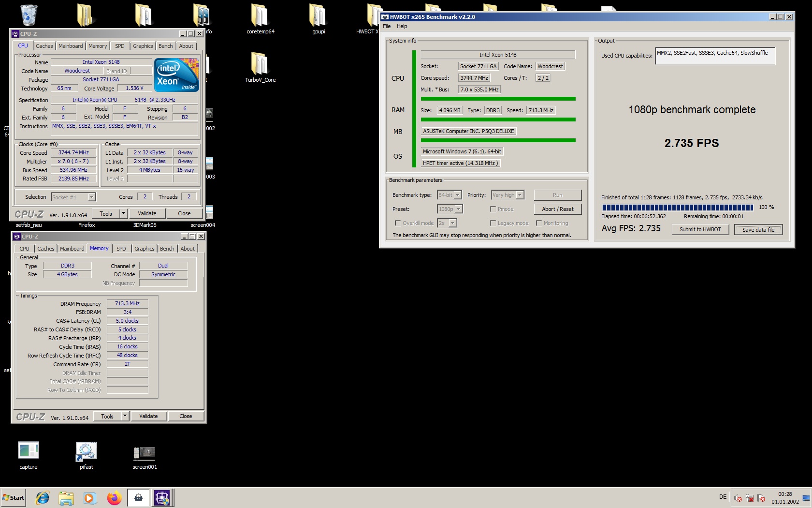Toggle the Overkill mode checkbox

[398, 223]
